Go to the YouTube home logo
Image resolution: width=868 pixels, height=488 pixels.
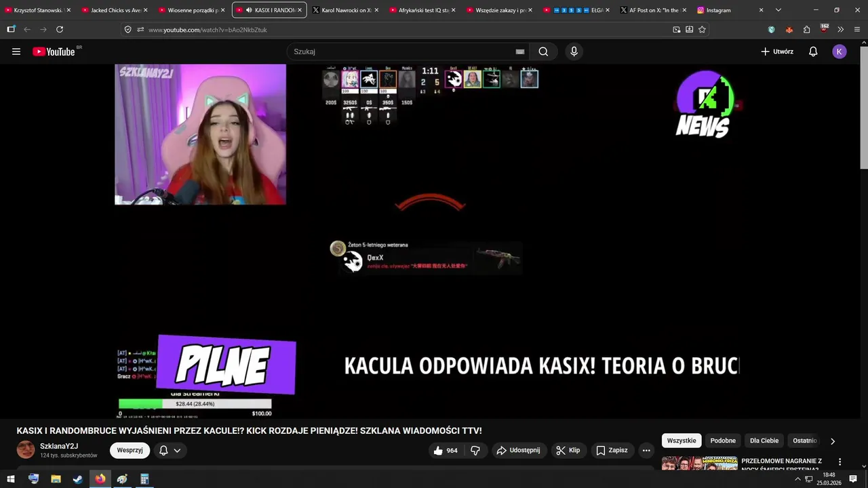pos(54,52)
